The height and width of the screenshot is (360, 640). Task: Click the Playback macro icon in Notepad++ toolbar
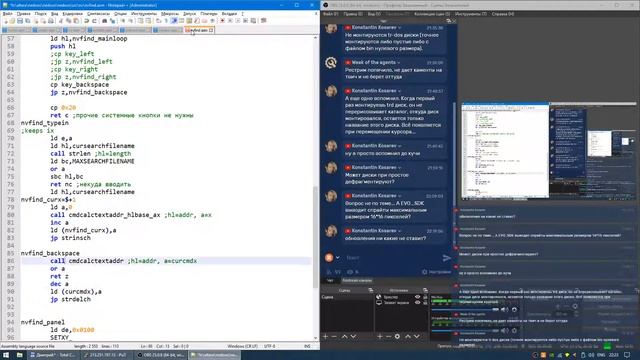click(x=238, y=20)
